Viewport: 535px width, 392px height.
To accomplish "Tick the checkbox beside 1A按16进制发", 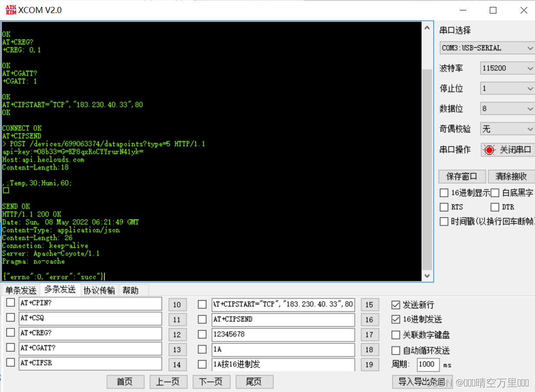I will [x=202, y=364].
